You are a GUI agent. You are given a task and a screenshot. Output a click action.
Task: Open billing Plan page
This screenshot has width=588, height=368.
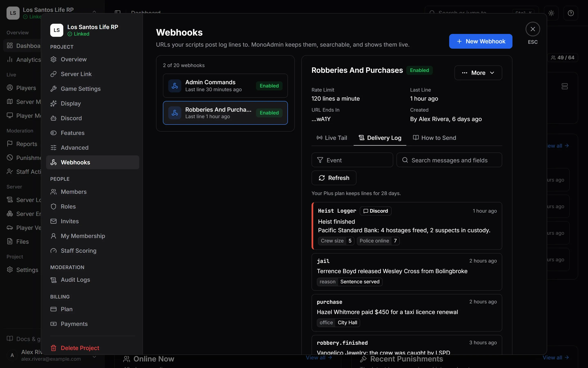click(x=92, y=309)
